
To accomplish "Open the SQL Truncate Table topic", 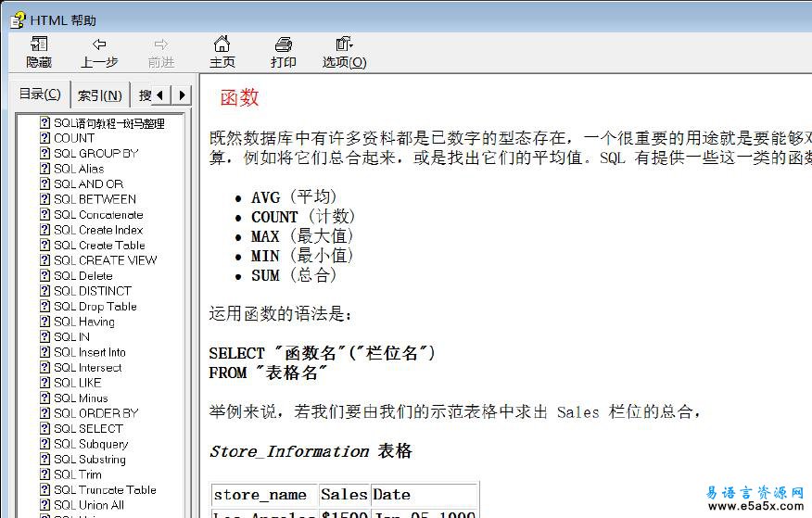I will (x=105, y=489).
